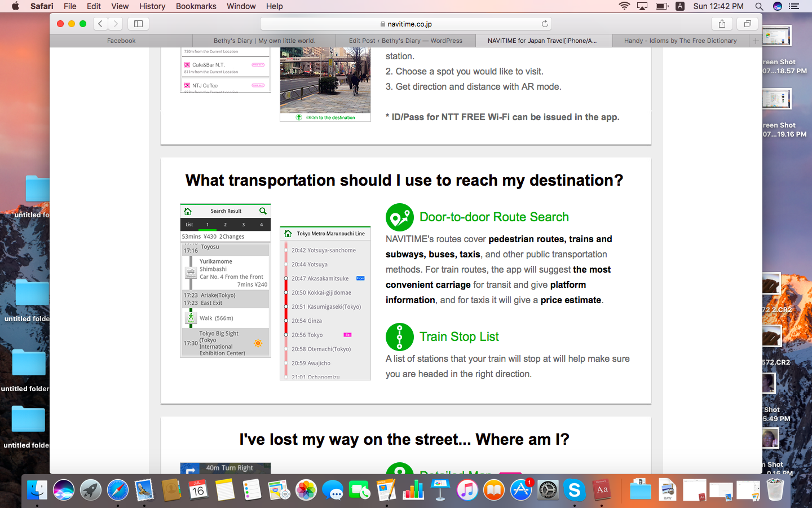The height and width of the screenshot is (508, 812).
Task: Open Keynote in the Dock
Action: tap(440, 490)
